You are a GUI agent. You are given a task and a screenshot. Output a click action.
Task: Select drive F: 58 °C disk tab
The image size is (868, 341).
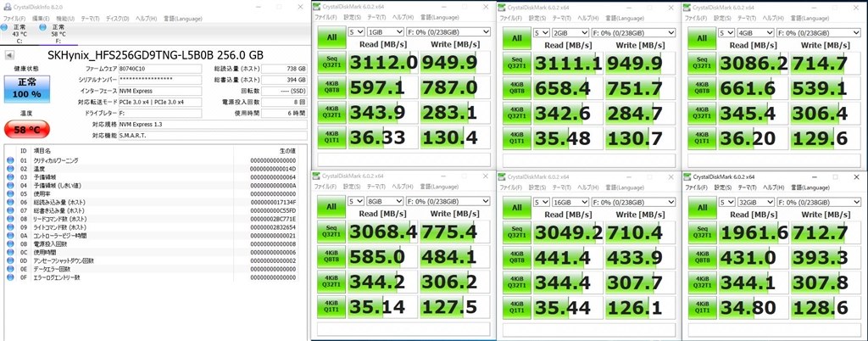(57, 33)
